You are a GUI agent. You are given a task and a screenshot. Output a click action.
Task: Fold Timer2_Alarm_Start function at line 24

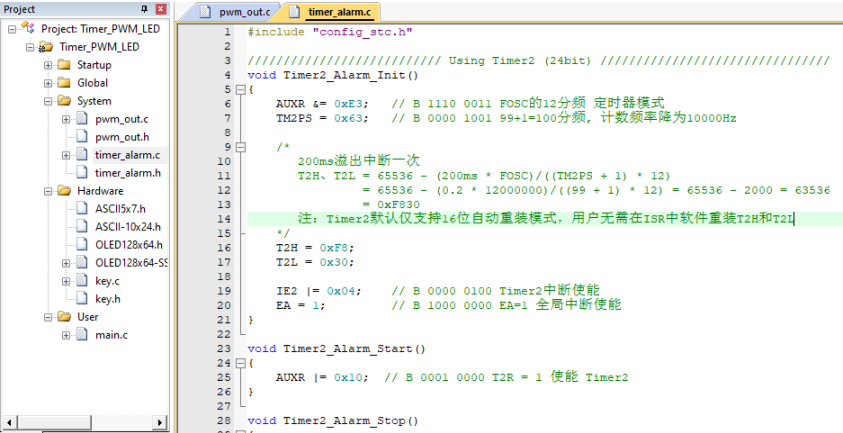click(240, 363)
